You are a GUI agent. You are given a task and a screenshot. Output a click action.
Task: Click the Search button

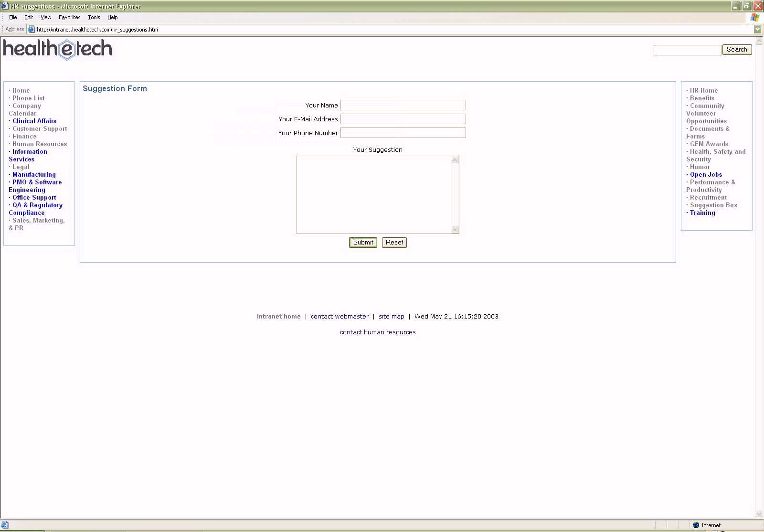737,50
